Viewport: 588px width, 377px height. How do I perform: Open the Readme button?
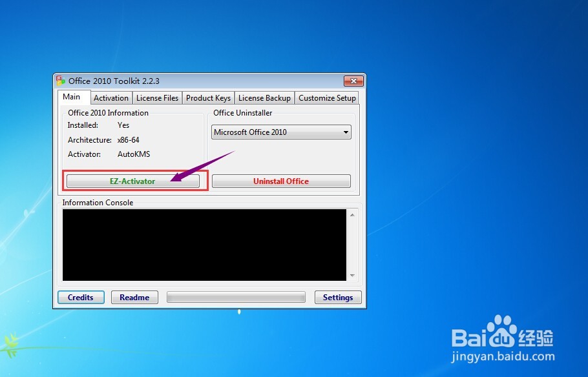click(134, 297)
